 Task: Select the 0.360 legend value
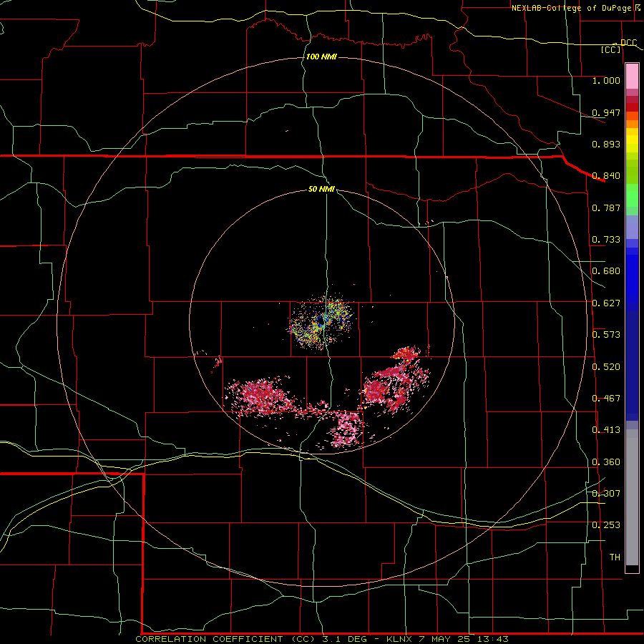(x=606, y=462)
